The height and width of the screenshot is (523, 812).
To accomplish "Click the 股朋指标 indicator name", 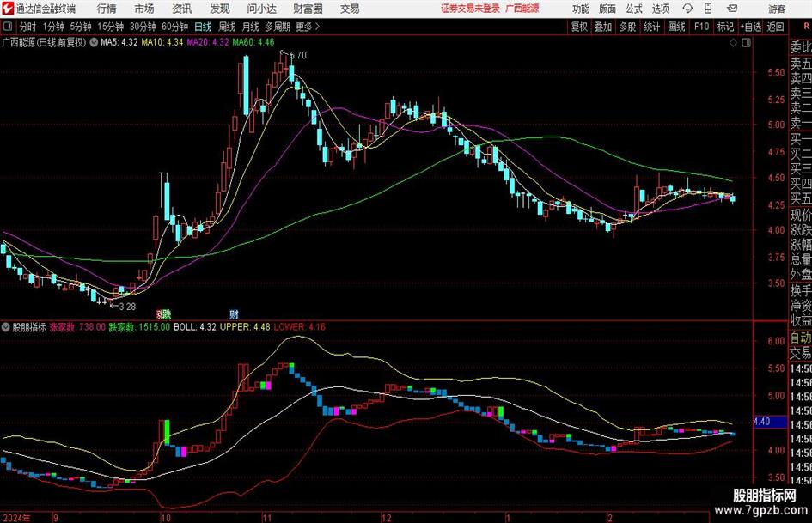I will click(x=29, y=327).
